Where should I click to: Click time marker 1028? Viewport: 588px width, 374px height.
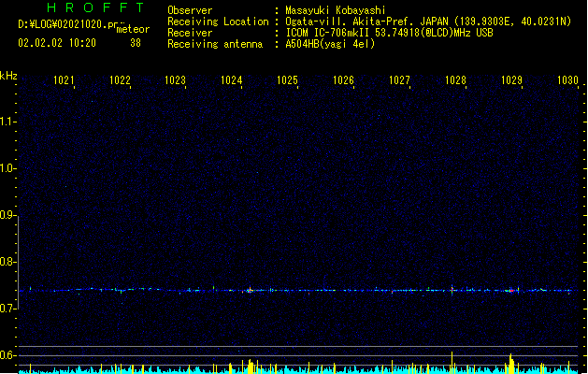click(x=455, y=80)
